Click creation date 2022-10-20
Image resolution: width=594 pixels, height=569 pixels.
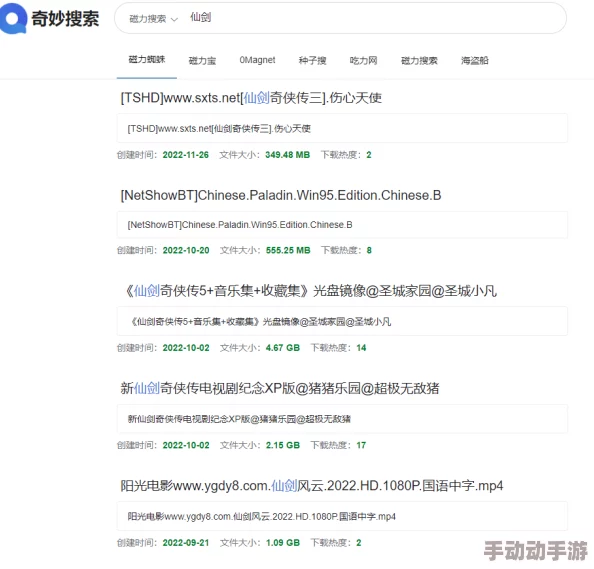[186, 250]
